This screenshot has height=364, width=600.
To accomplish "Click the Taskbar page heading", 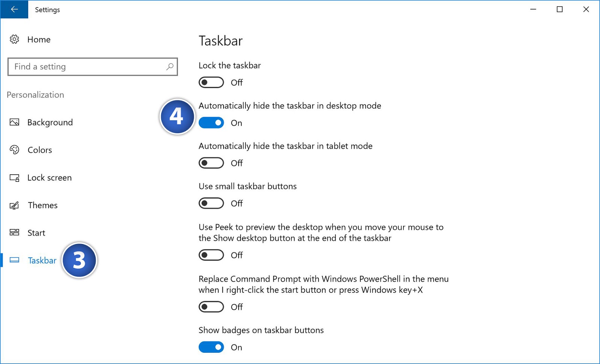I will pos(220,41).
